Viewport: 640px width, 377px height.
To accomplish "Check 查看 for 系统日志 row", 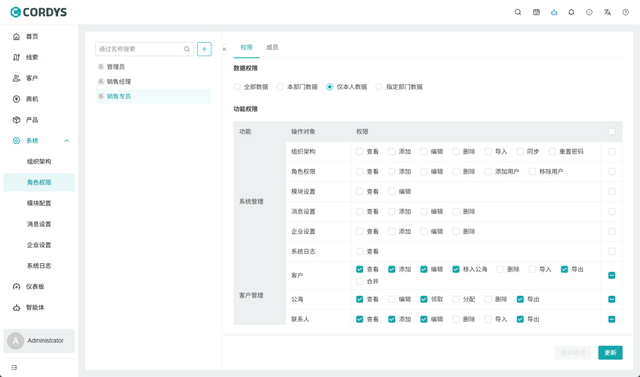I will (x=359, y=251).
